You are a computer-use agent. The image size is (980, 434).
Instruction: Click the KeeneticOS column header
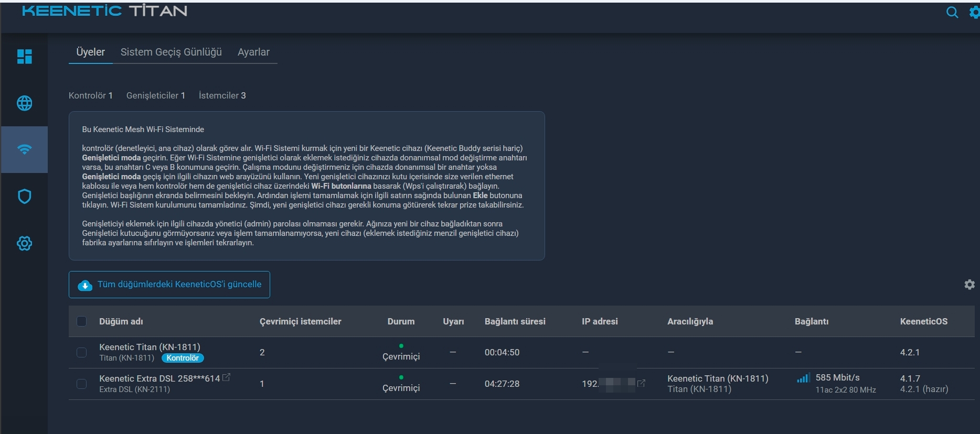pos(924,321)
